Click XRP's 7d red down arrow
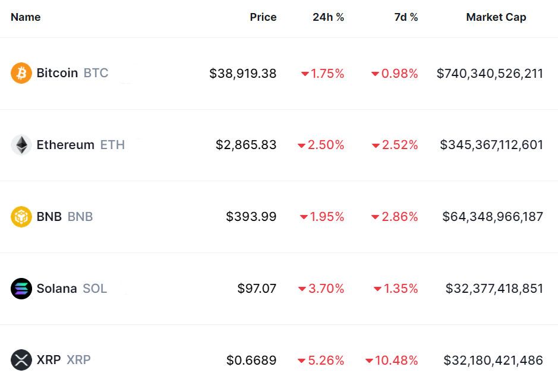Image resolution: width=558 pixels, height=392 pixels. tap(370, 361)
